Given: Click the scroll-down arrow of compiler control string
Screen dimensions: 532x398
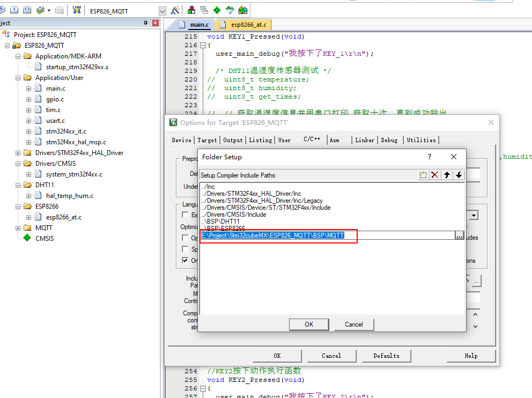Looking at the screenshot, I should pos(475,327).
